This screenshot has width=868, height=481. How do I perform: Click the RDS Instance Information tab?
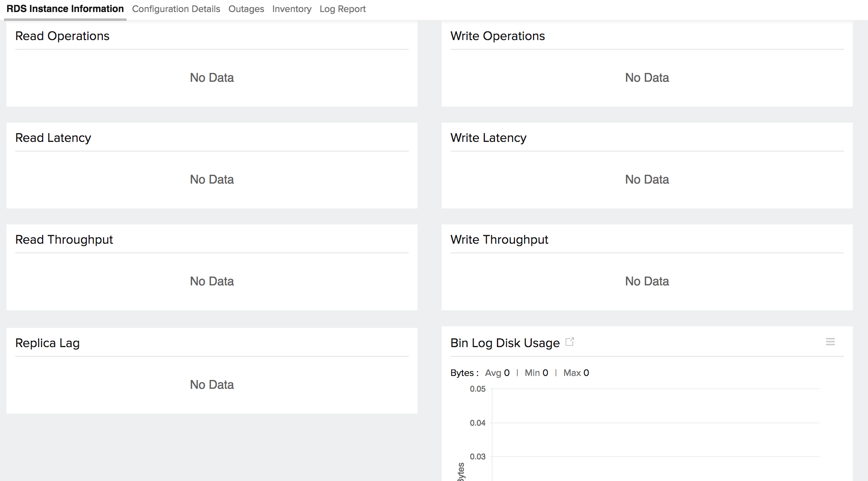pos(65,9)
